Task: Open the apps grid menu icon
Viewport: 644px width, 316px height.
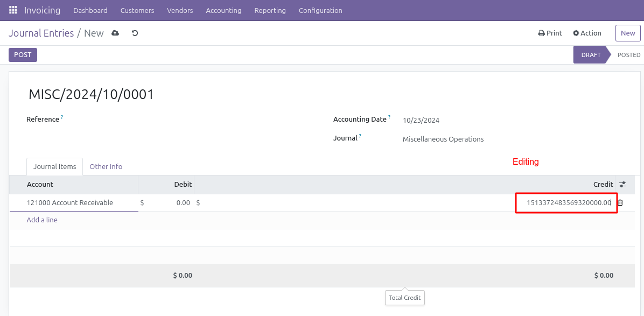Action: (x=13, y=10)
